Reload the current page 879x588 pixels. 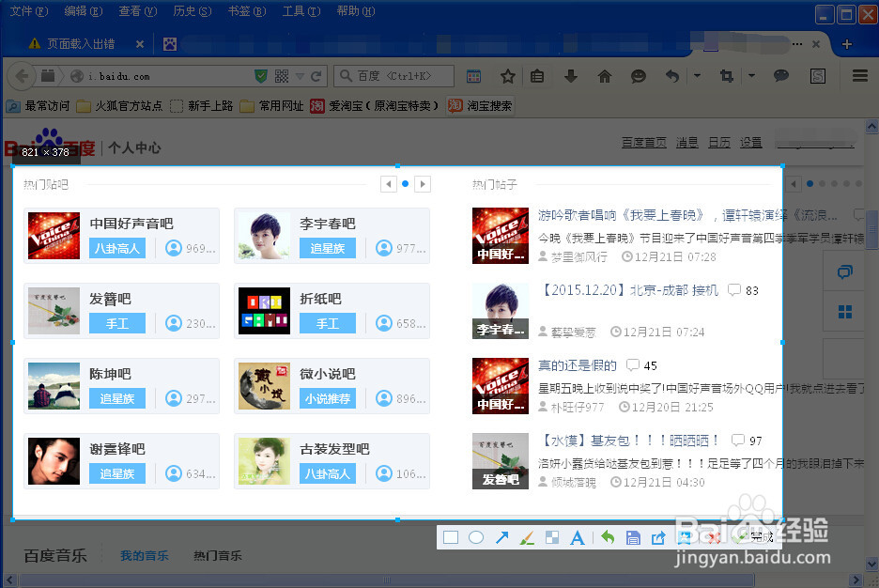coord(316,76)
